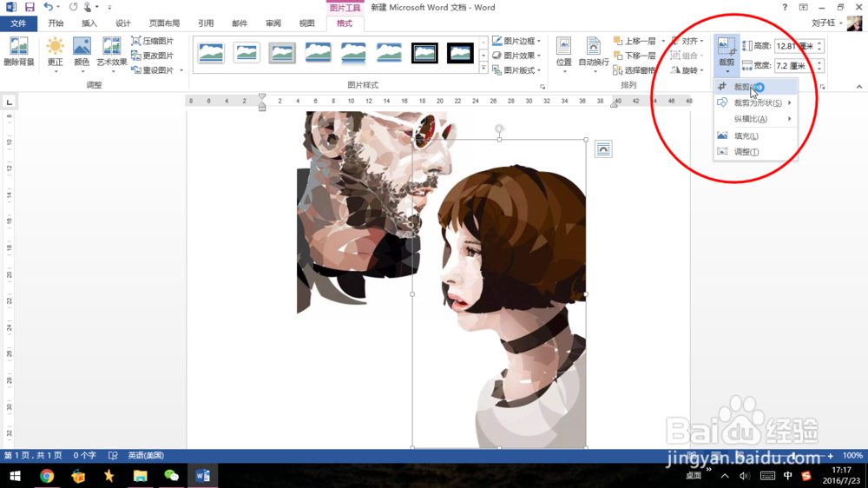Switch to the References (引用) tab
The height and width of the screenshot is (488, 868).
206,23
